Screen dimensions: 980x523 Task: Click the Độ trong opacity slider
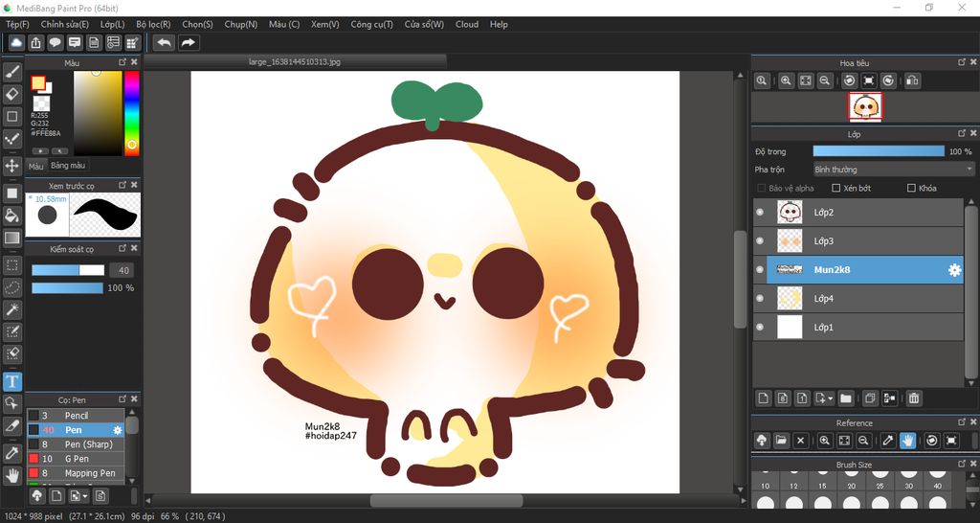pyautogui.click(x=879, y=151)
